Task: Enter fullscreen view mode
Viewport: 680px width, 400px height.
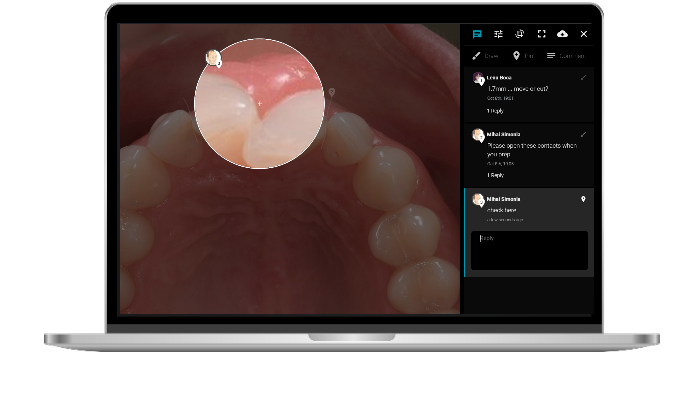Action: (541, 34)
